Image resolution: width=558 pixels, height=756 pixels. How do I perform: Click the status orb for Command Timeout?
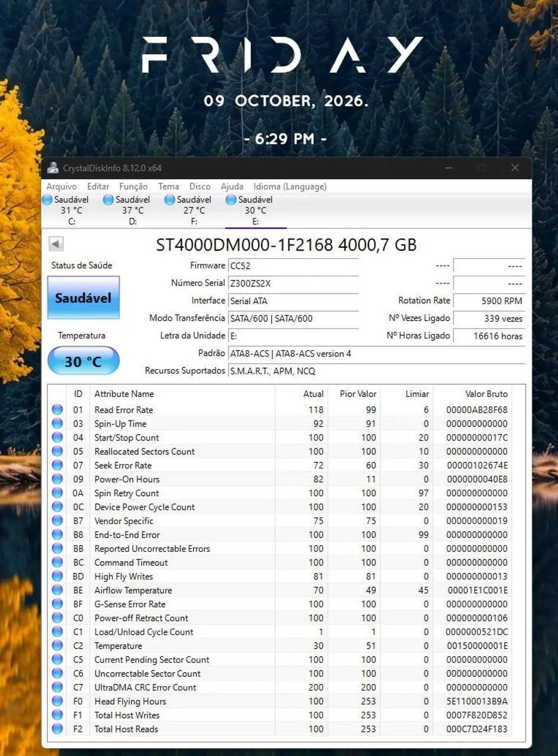tap(57, 562)
